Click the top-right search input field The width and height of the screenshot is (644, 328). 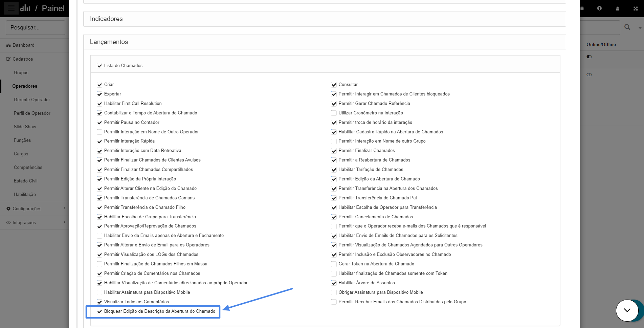(600, 27)
